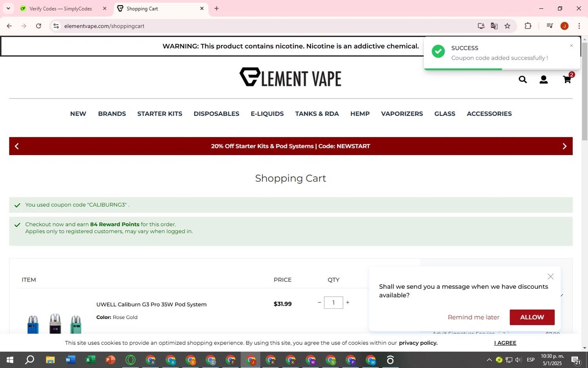The width and height of the screenshot is (588, 368).
Task: Open the DISPOSABLES menu
Action: 216,114
